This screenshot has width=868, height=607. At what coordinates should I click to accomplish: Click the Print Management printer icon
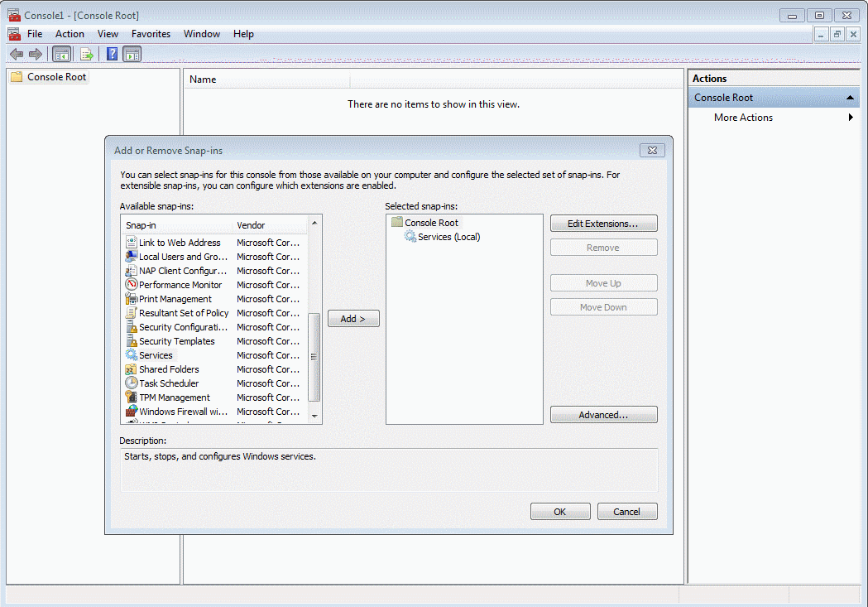[x=132, y=299]
